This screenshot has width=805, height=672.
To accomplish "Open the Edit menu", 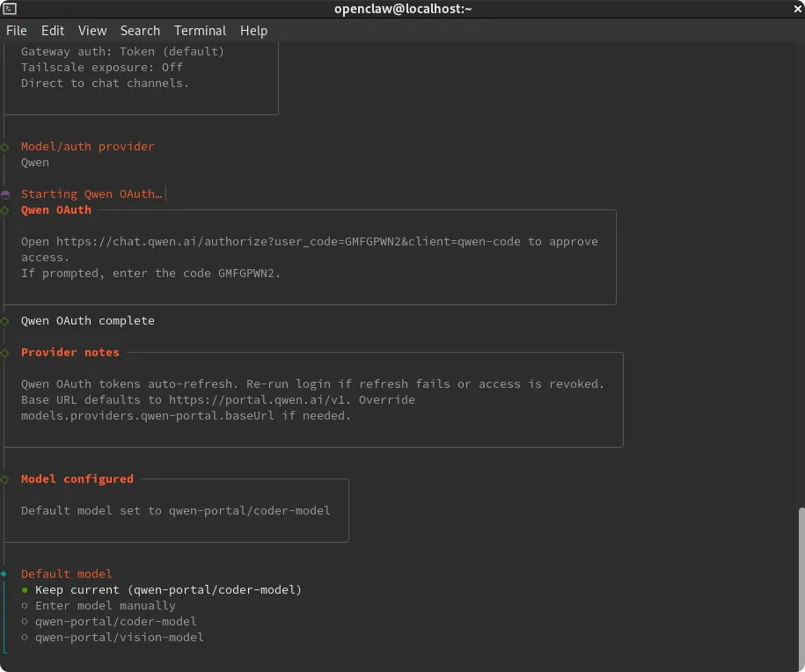I will (53, 31).
